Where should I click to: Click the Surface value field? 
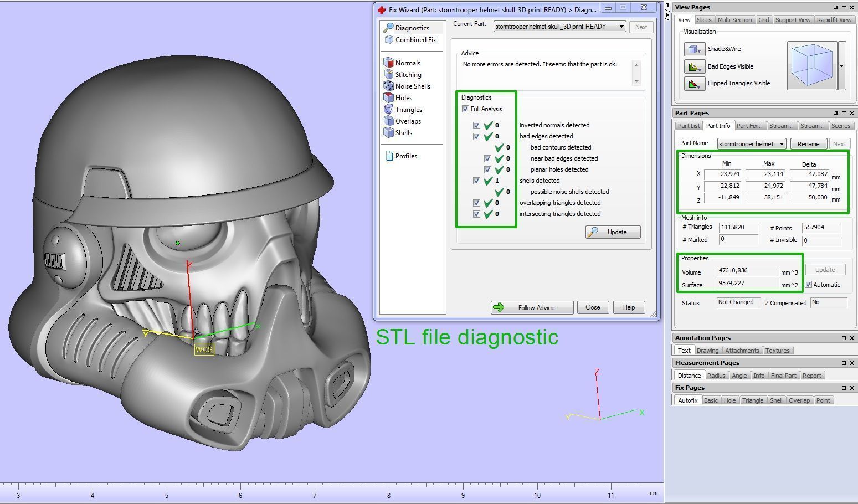point(747,284)
